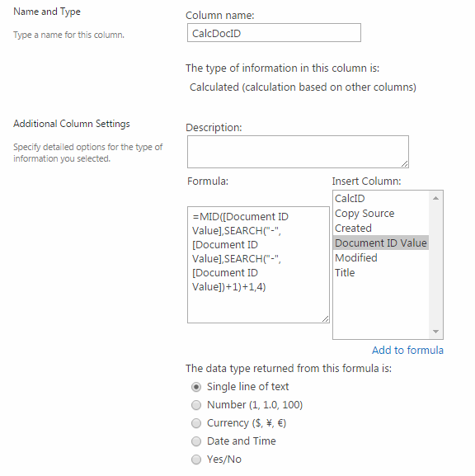Click Insert Column list scroll down arrow
475x476 pixels.
point(436,332)
